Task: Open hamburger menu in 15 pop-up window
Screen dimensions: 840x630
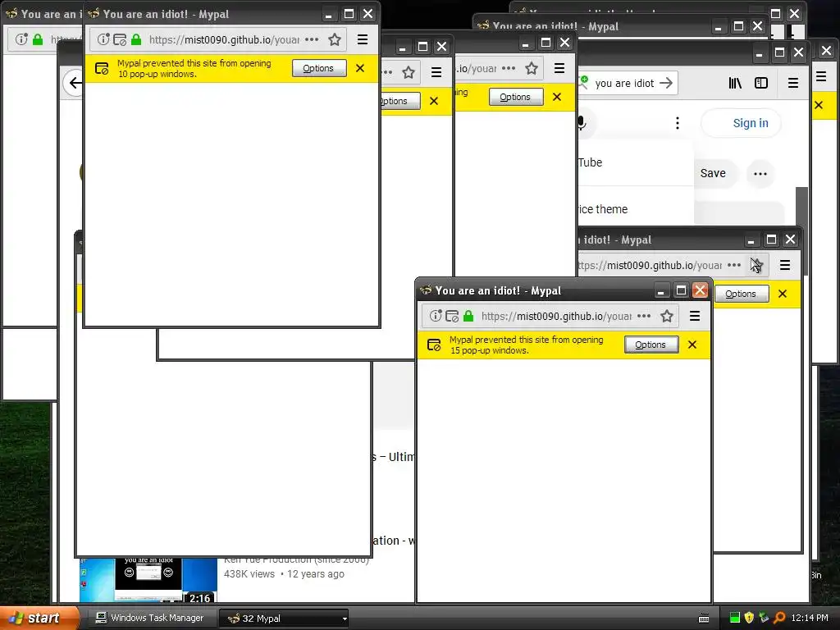Action: 695,316
